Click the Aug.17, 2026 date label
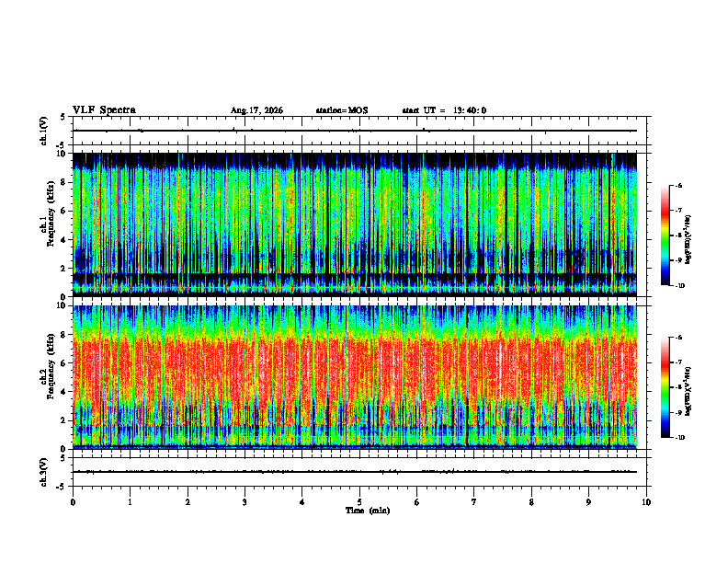The image size is (728, 563). tap(256, 110)
